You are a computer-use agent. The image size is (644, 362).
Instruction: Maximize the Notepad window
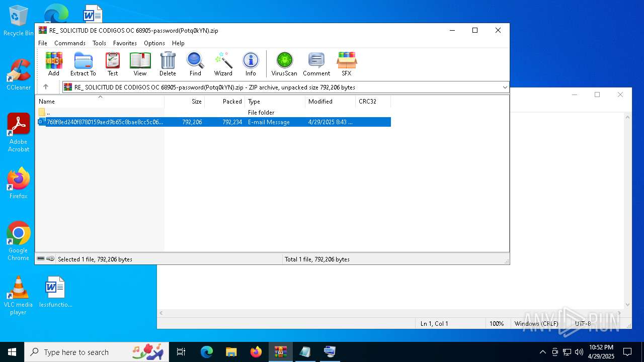(x=597, y=95)
